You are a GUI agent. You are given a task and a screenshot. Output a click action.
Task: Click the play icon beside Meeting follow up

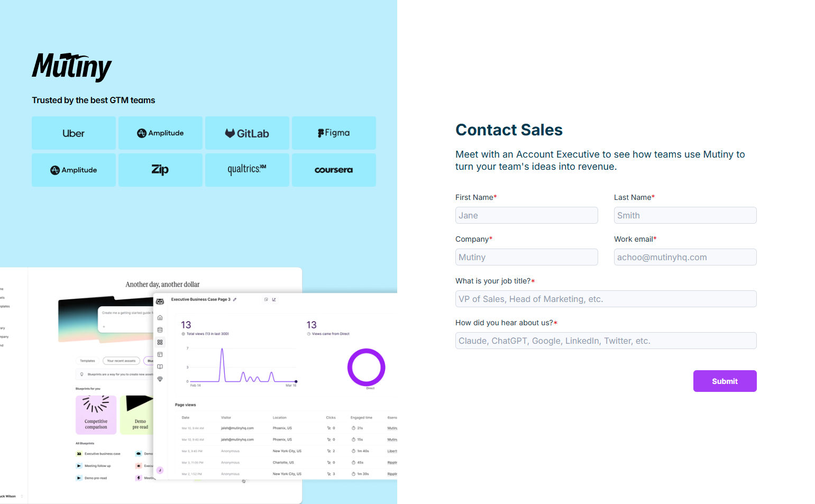coord(79,466)
